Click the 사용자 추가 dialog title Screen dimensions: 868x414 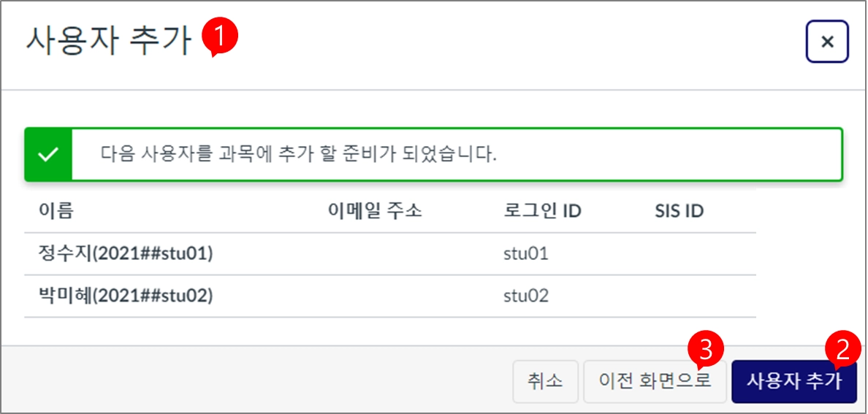pos(108,41)
